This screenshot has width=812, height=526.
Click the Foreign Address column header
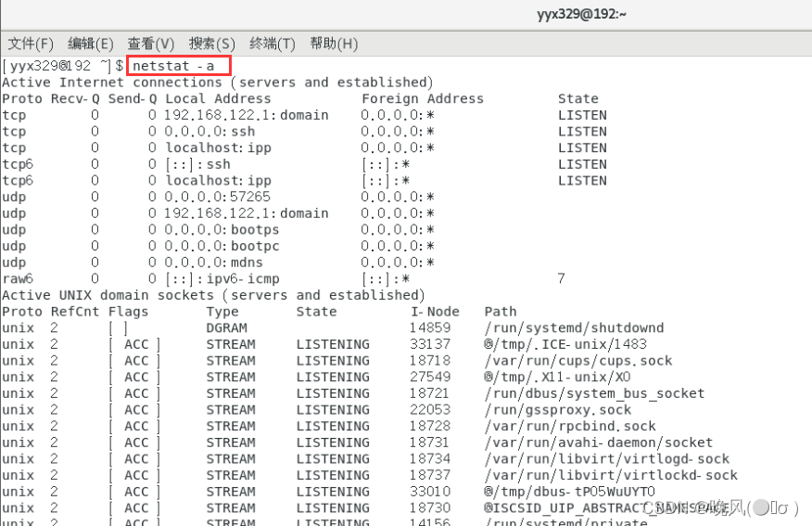[x=423, y=98]
